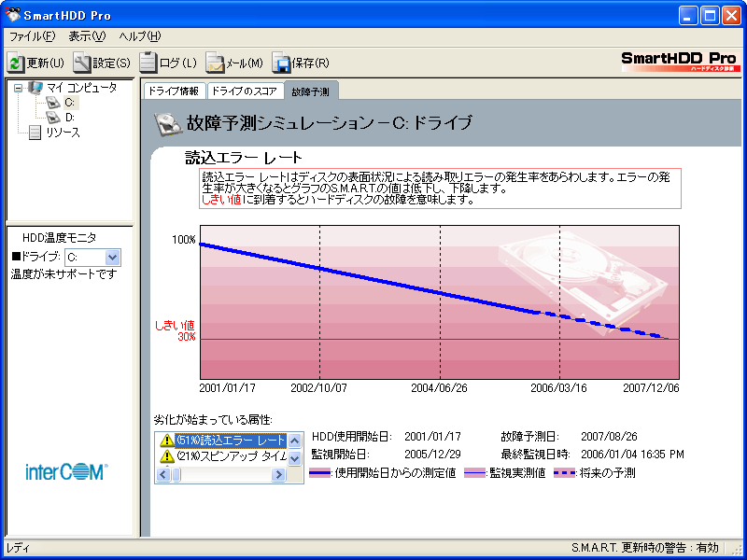The width and height of the screenshot is (747, 560).
Task: Click the HDD使用開始日 value 2001/01/17
Action: pyautogui.click(x=432, y=437)
